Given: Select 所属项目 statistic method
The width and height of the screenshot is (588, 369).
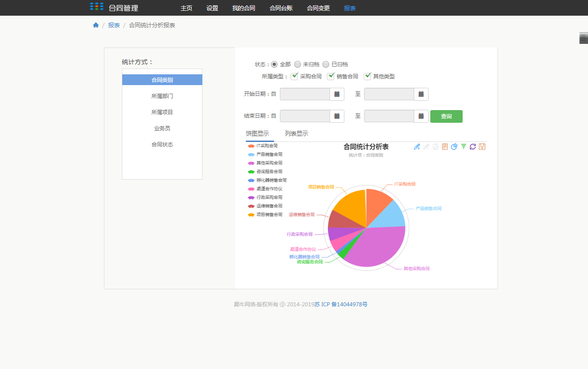Looking at the screenshot, I should coord(162,112).
